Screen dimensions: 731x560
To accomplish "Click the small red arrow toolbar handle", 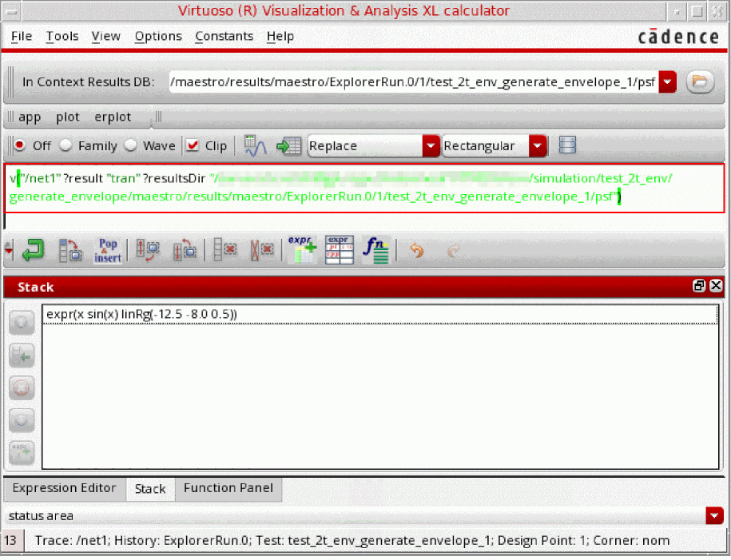I will tap(9, 250).
